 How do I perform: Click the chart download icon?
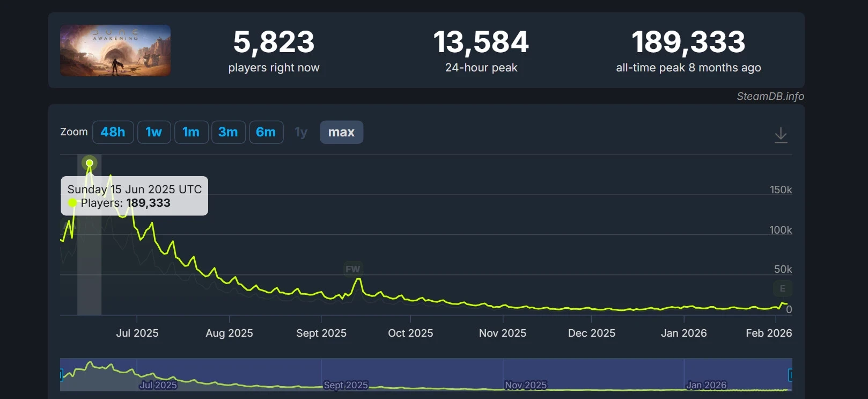781,135
